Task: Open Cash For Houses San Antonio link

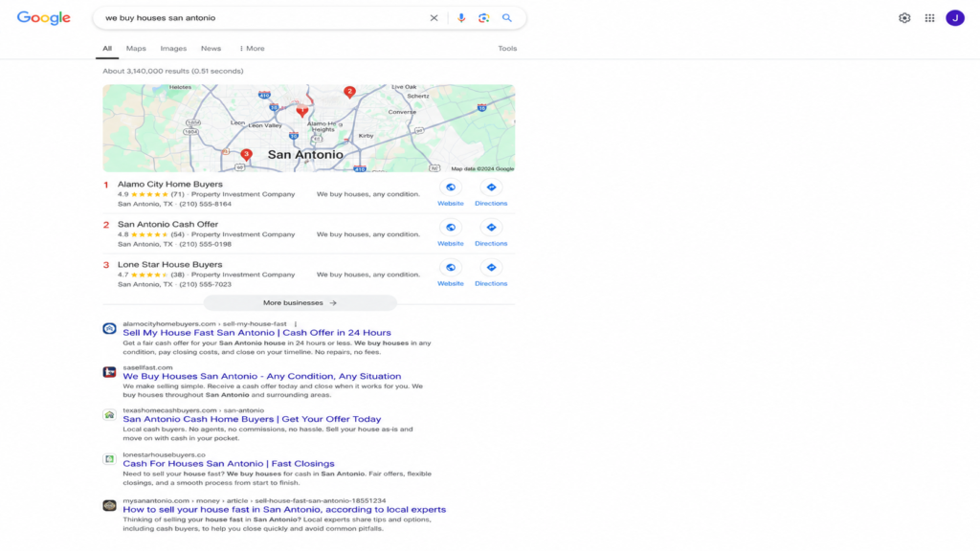Action: 229,464
